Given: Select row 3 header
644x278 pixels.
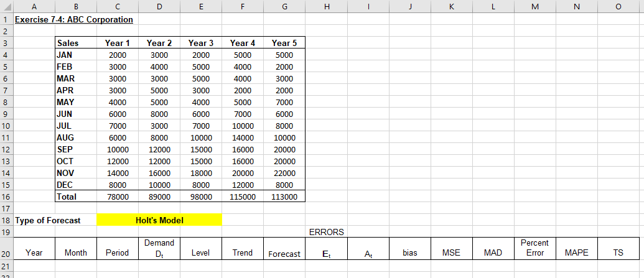Looking at the screenshot, I should click(7, 43).
